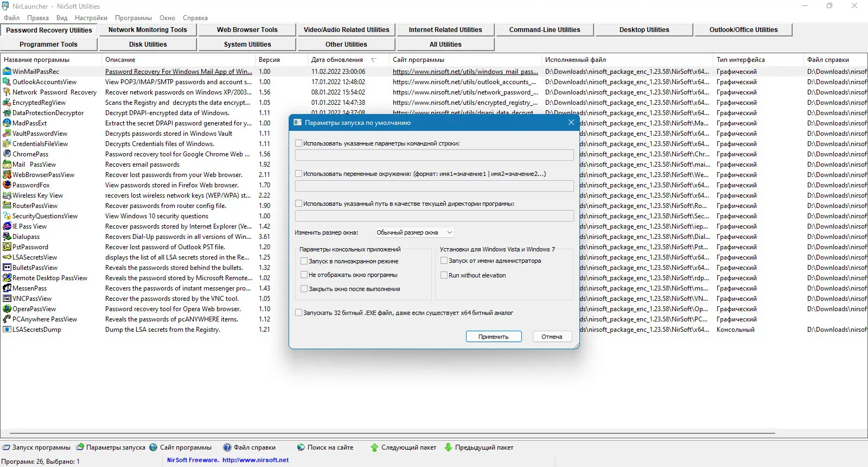Open the Файл menu
Viewport: 868px width, 467px height.
pos(12,18)
